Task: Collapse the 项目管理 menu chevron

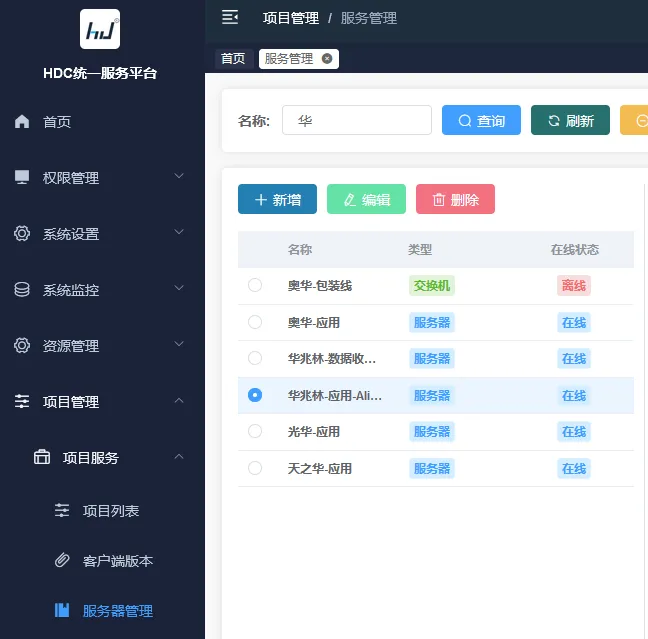Action: pyautogui.click(x=179, y=400)
